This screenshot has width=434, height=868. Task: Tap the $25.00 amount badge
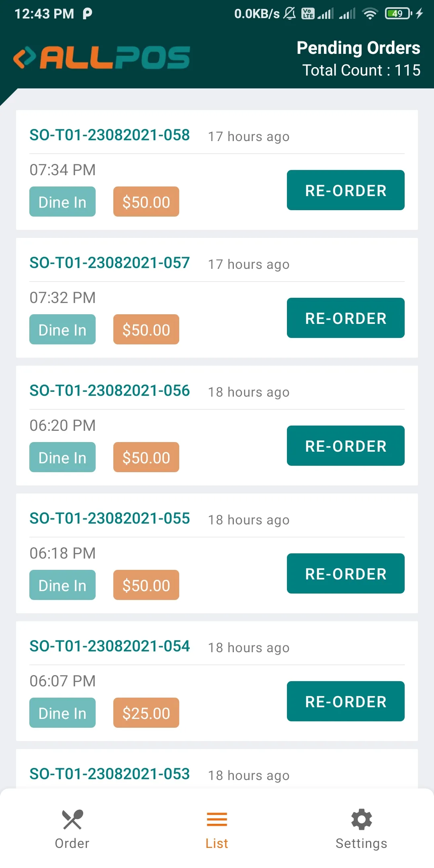pos(146,713)
